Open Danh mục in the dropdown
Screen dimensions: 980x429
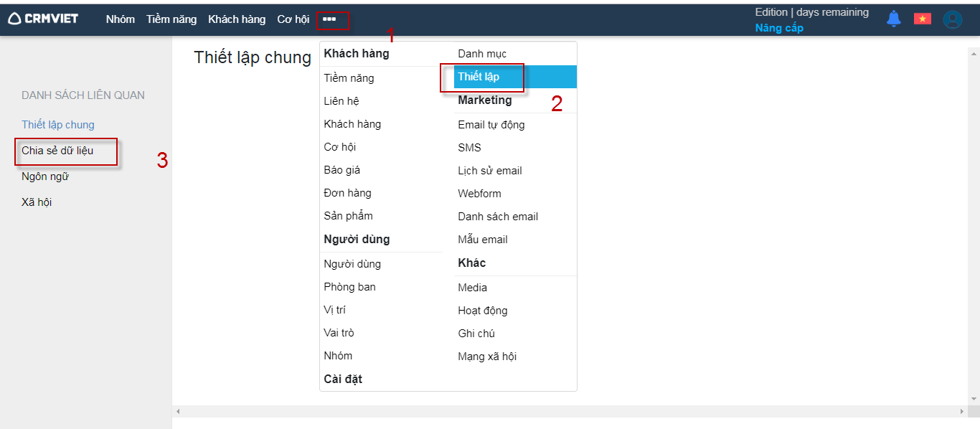tap(482, 54)
